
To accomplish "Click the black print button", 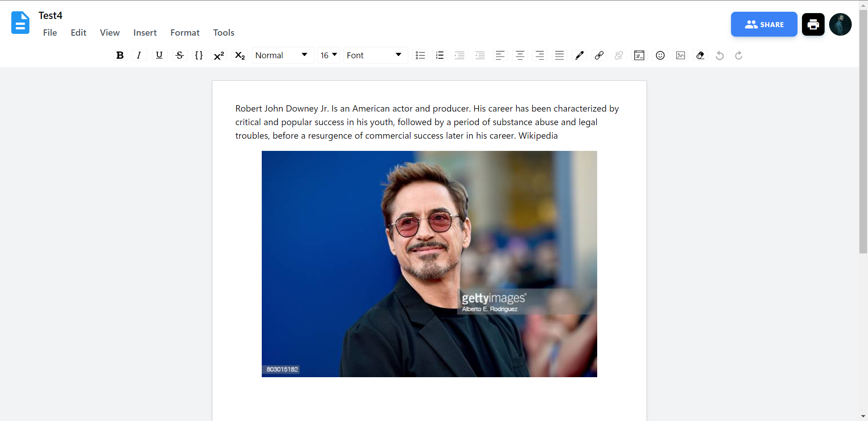I will (x=813, y=24).
